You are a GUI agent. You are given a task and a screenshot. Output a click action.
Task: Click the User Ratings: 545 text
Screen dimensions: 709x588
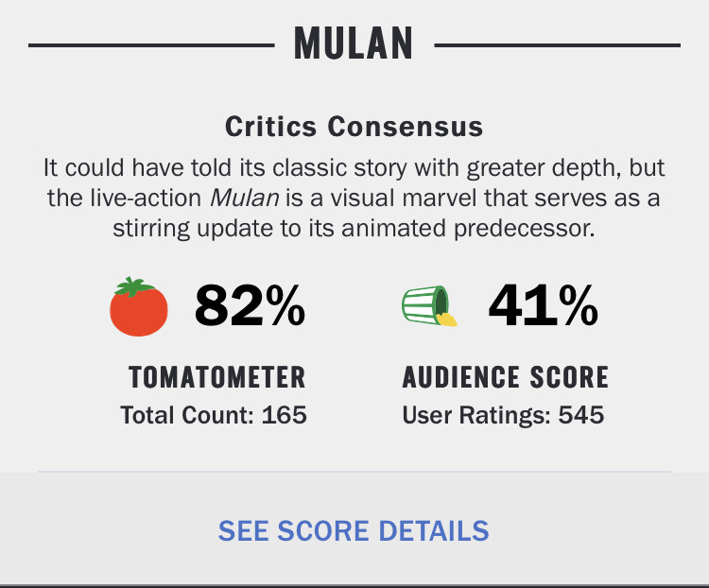coord(503,415)
